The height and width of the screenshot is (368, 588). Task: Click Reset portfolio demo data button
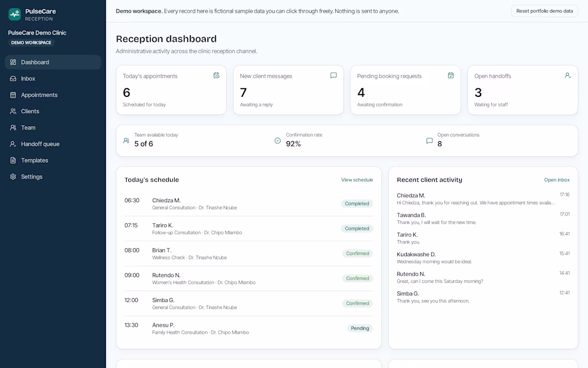[545, 11]
